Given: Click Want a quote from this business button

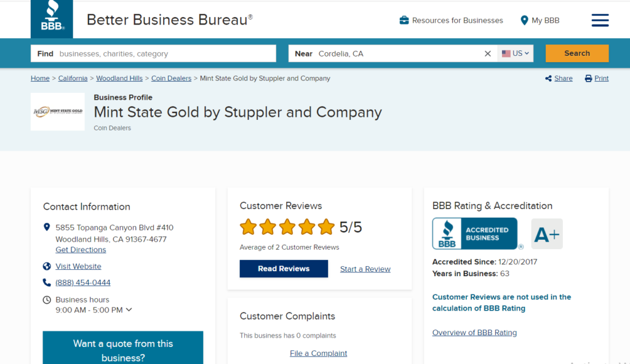Looking at the screenshot, I should coord(123,347).
